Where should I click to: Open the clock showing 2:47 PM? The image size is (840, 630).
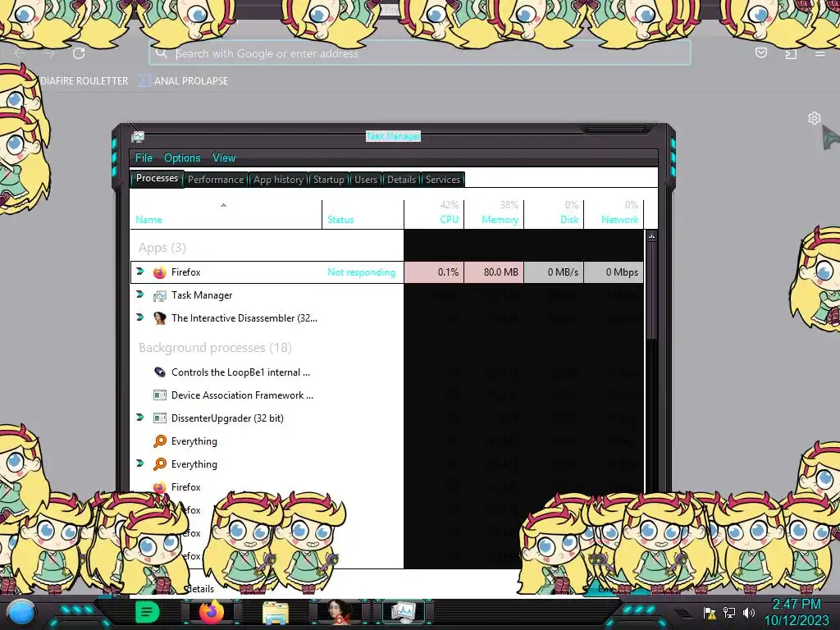click(797, 612)
